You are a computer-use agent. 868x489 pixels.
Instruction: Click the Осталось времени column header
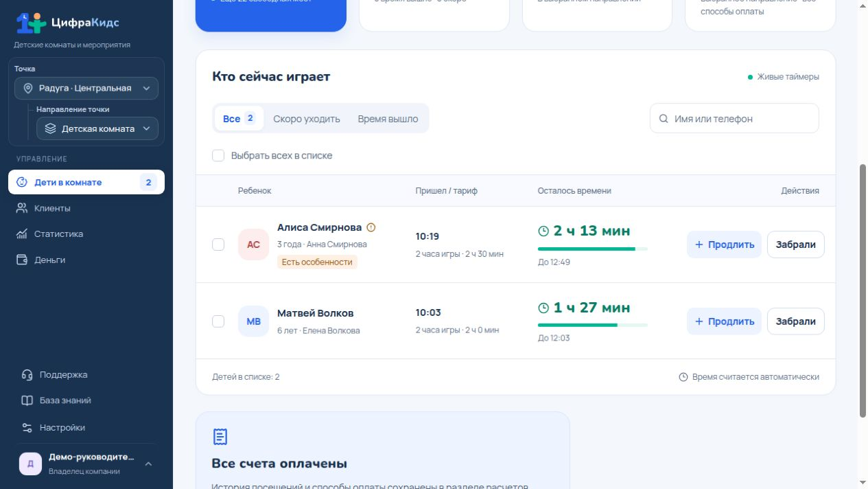click(x=574, y=191)
